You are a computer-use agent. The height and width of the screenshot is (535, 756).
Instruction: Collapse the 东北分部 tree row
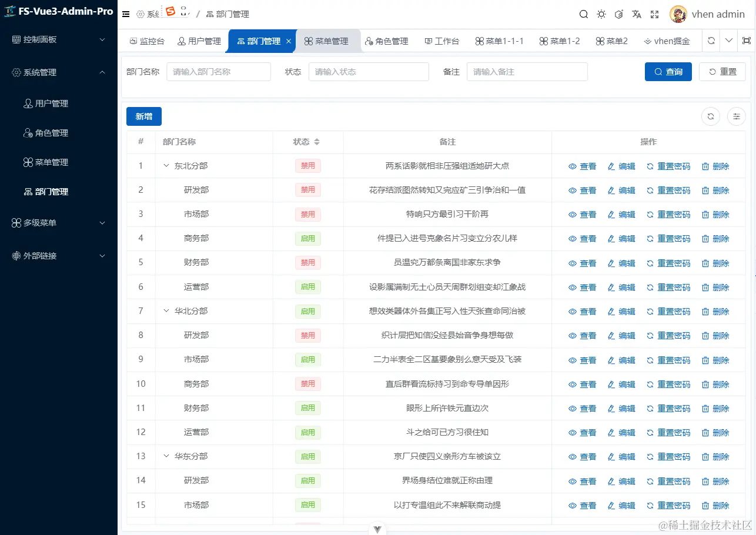click(166, 166)
